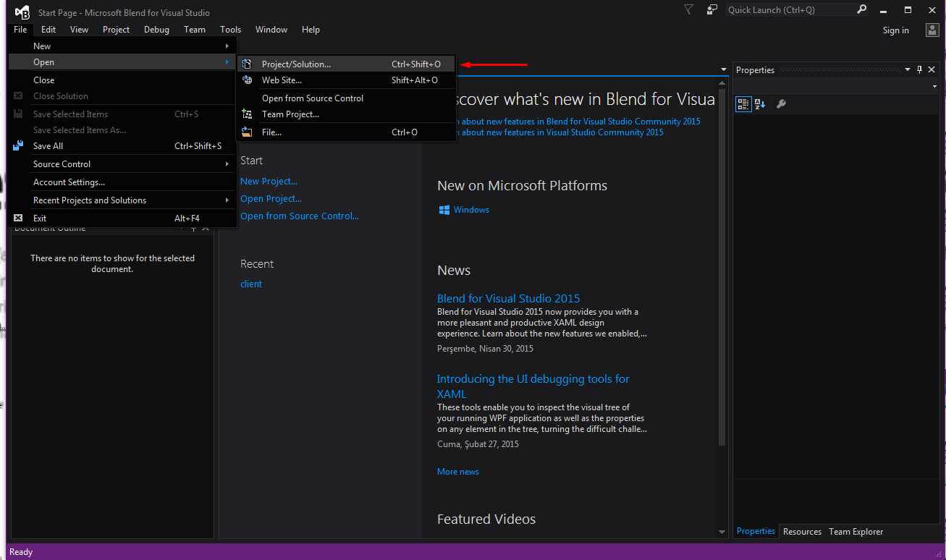Viewport: 946px width, 560px height.
Task: Open the document tab list dropdown arrow
Action: click(724, 70)
